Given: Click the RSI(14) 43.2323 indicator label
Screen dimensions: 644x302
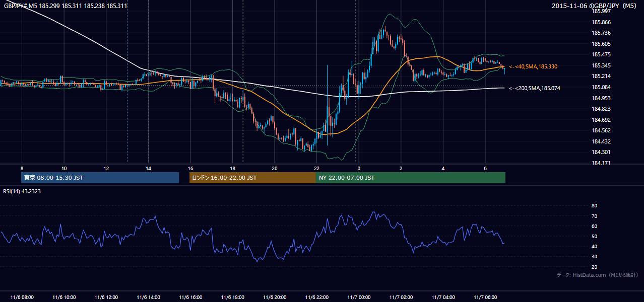Looking at the screenshot, I should coord(23,191).
